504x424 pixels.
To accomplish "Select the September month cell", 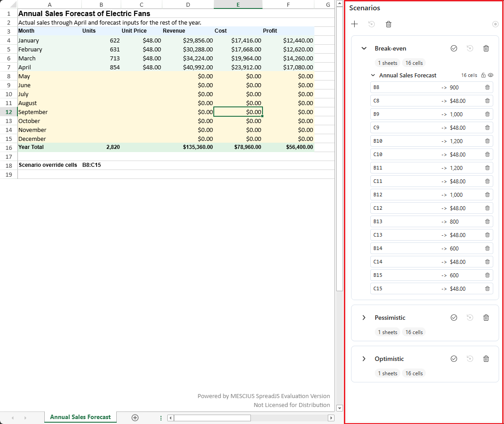I will pos(50,112).
